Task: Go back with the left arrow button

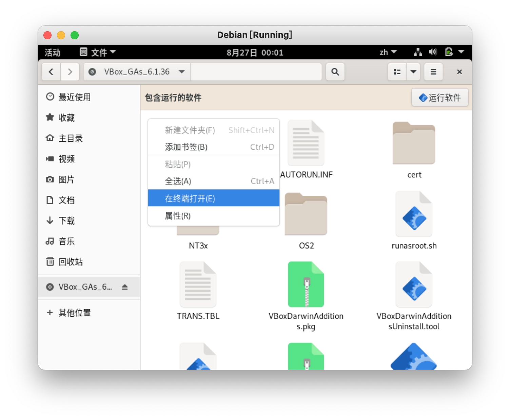Action: tap(51, 72)
